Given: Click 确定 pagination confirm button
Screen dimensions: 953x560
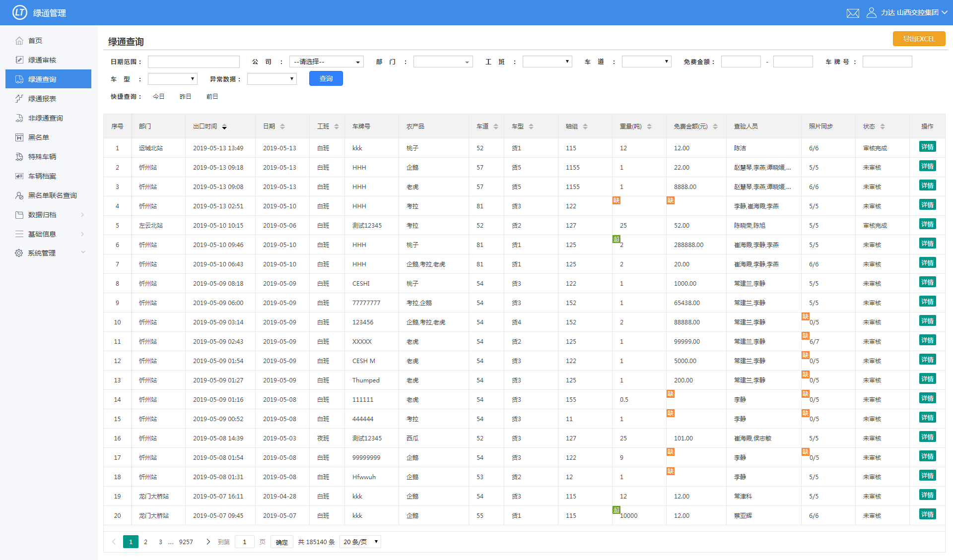Looking at the screenshot, I should click(282, 542).
